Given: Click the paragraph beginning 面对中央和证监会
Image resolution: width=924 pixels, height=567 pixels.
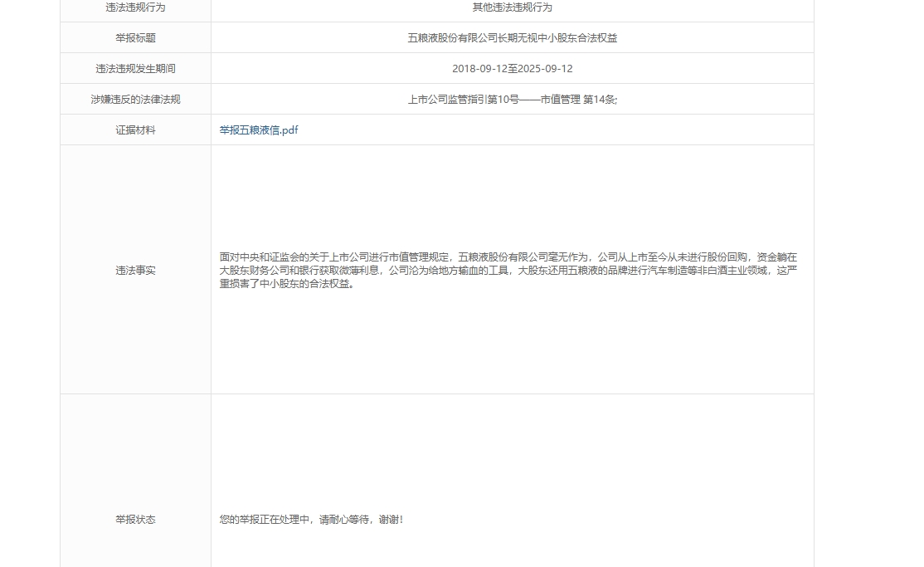Looking at the screenshot, I should (508, 271).
